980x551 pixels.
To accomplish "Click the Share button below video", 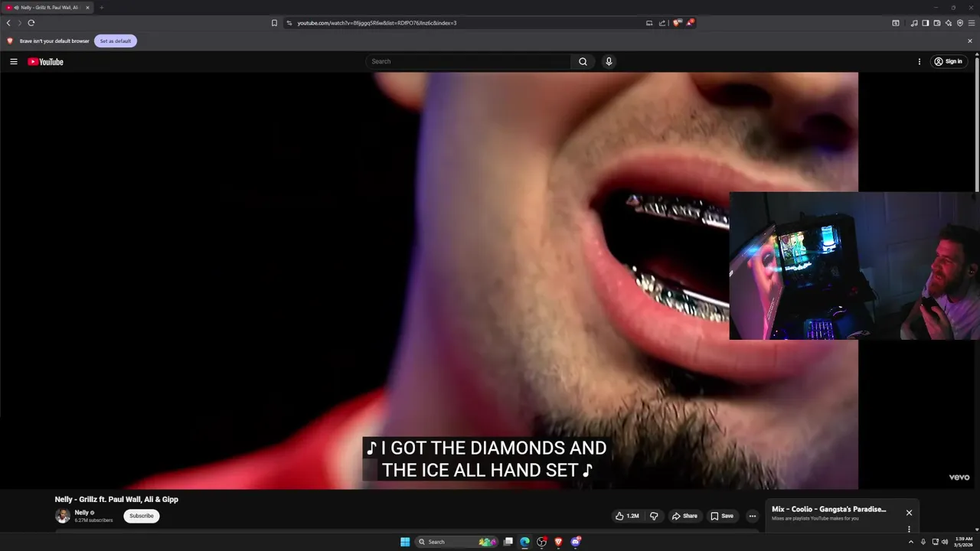I will click(684, 516).
